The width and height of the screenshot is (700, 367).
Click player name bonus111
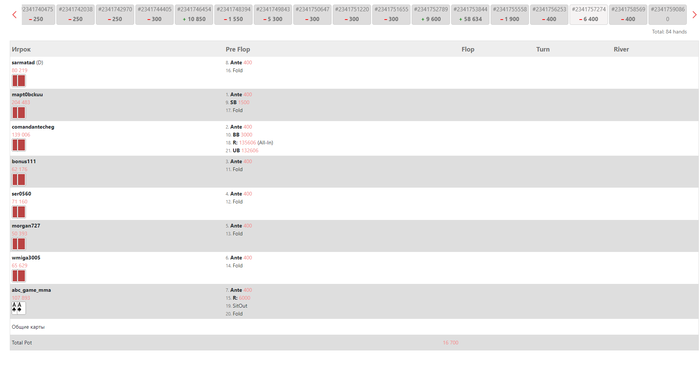tap(24, 161)
